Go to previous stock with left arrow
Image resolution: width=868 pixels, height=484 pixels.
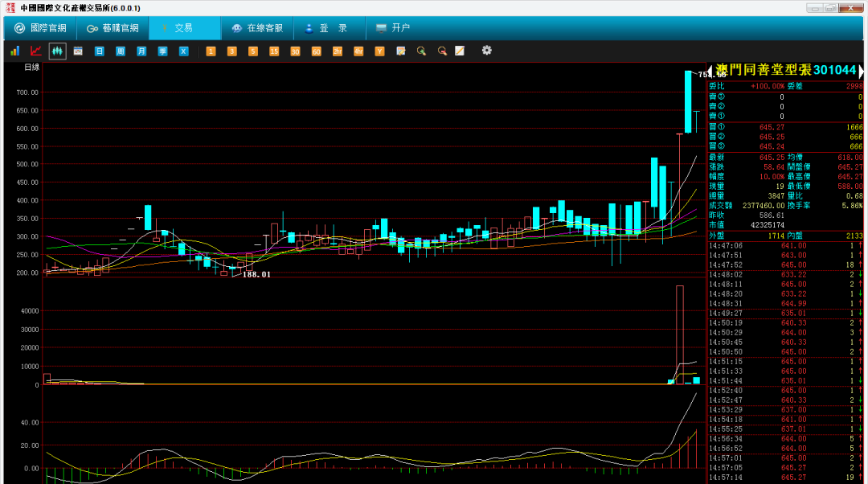tap(710, 70)
